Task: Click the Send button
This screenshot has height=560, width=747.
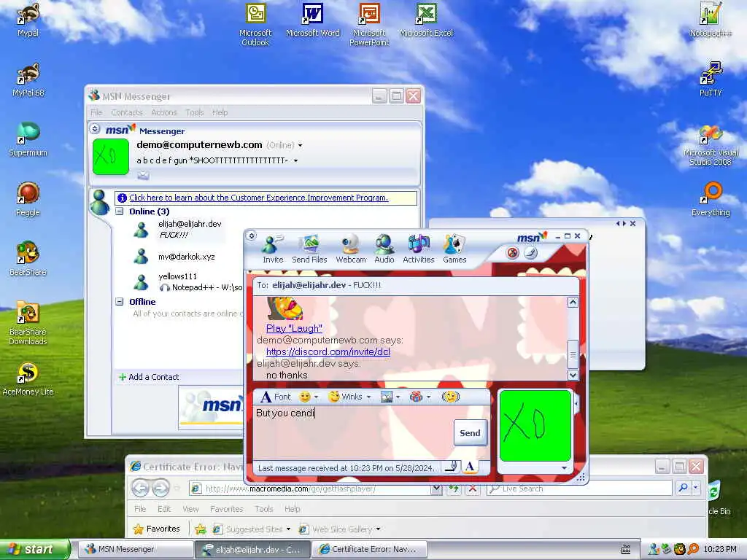Action: pos(471,433)
